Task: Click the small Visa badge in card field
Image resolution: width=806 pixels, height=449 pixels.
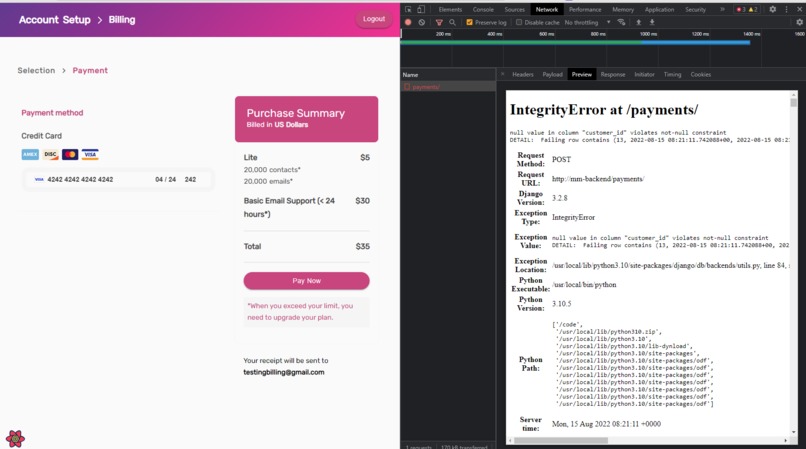Action: [39, 179]
